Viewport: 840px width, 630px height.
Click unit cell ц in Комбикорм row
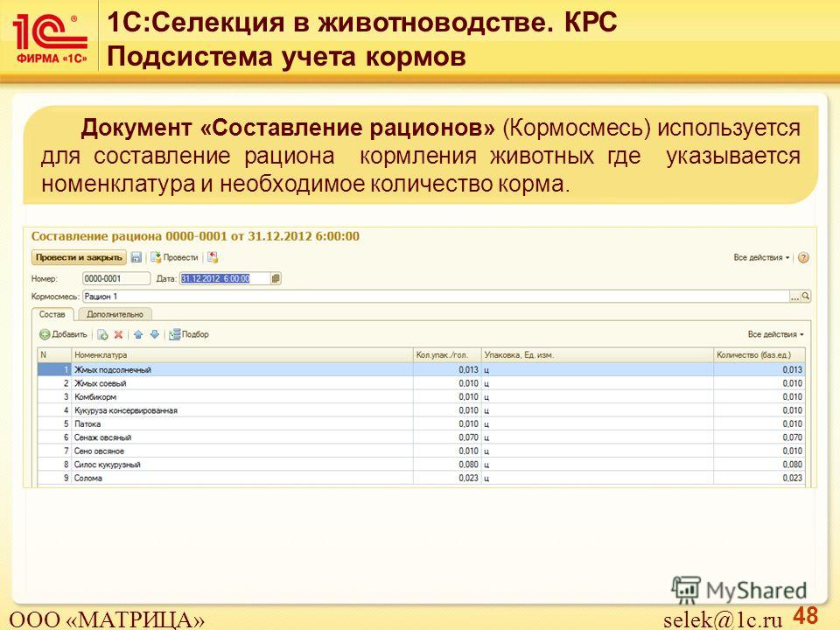pyautogui.click(x=598, y=397)
